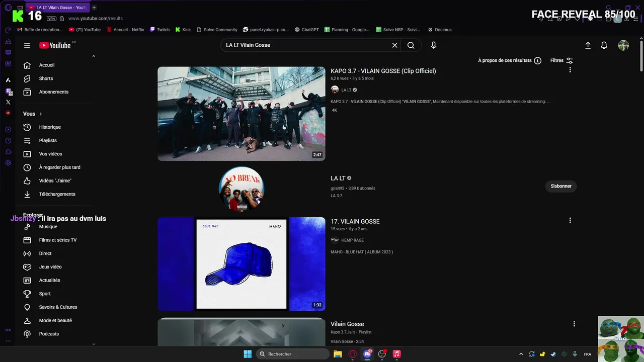Run search with the magnifier button
Image resolution: width=644 pixels, height=362 pixels.
pos(411,45)
